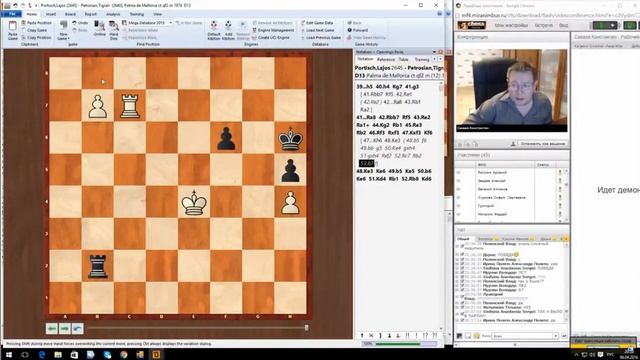Open the Mega Database selection dropdown
Image resolution: width=640 pixels, height=360 pixels.
(x=171, y=23)
